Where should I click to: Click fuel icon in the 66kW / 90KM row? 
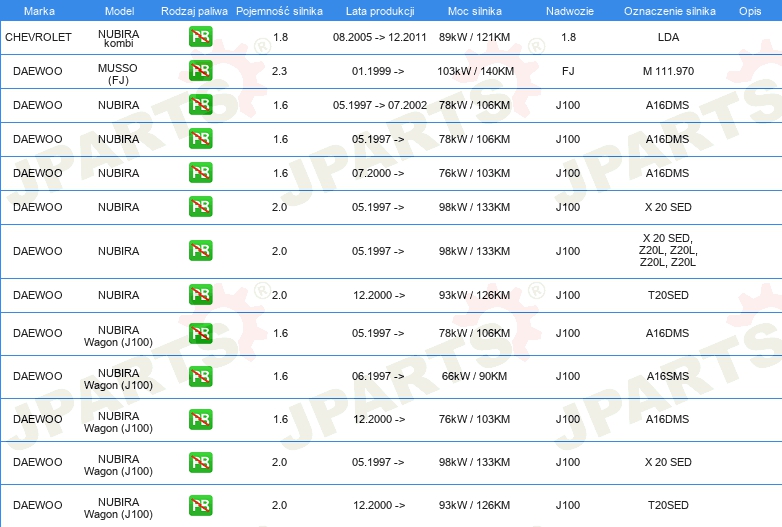click(200, 376)
